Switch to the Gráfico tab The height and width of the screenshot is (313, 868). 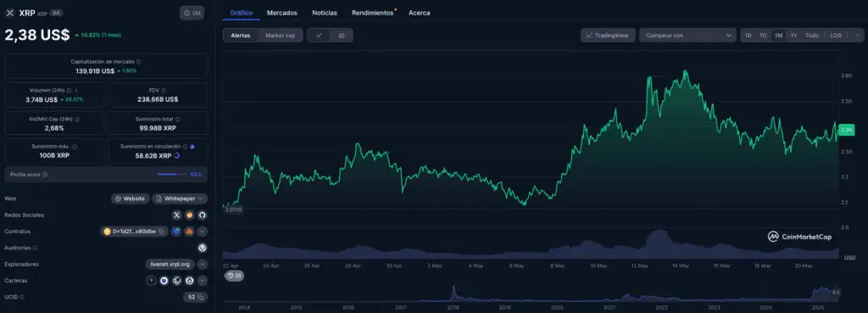(x=242, y=13)
